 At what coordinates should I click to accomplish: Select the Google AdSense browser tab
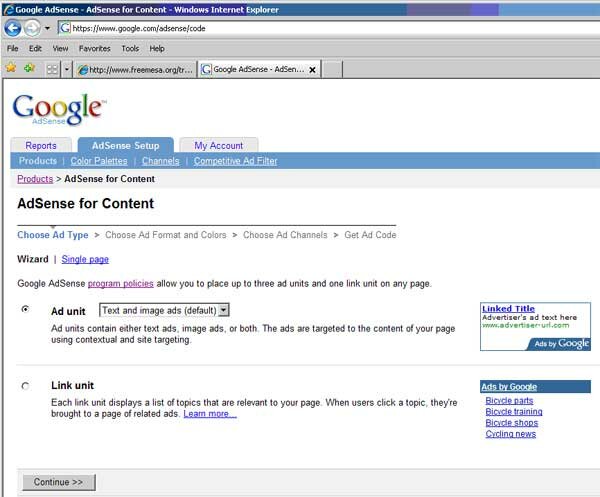point(253,70)
